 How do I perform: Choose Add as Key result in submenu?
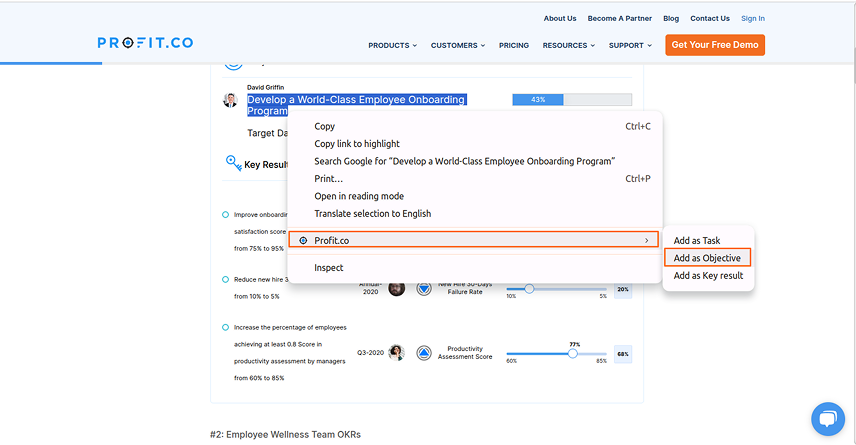708,276
